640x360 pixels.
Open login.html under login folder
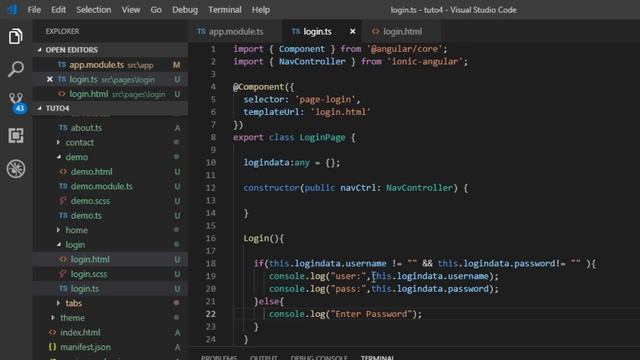coord(110,259)
